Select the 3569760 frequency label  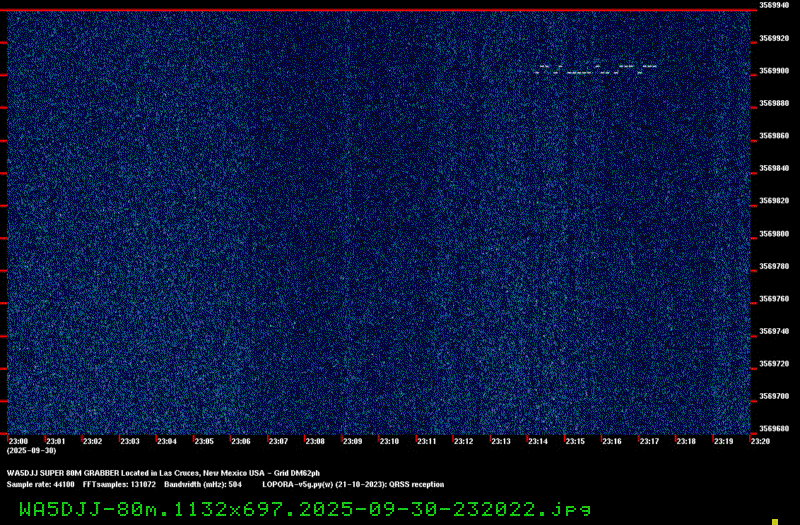point(774,298)
